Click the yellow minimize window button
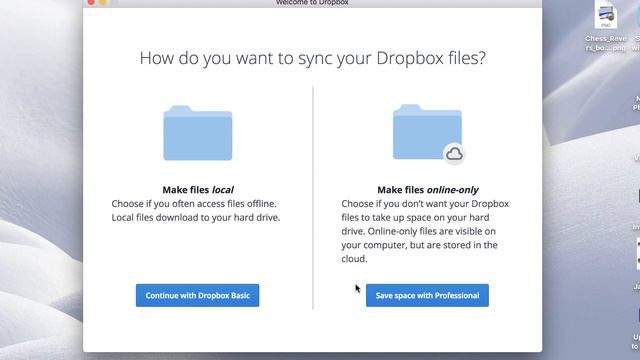Screen dimensions: 640x360 (x=103, y=2)
